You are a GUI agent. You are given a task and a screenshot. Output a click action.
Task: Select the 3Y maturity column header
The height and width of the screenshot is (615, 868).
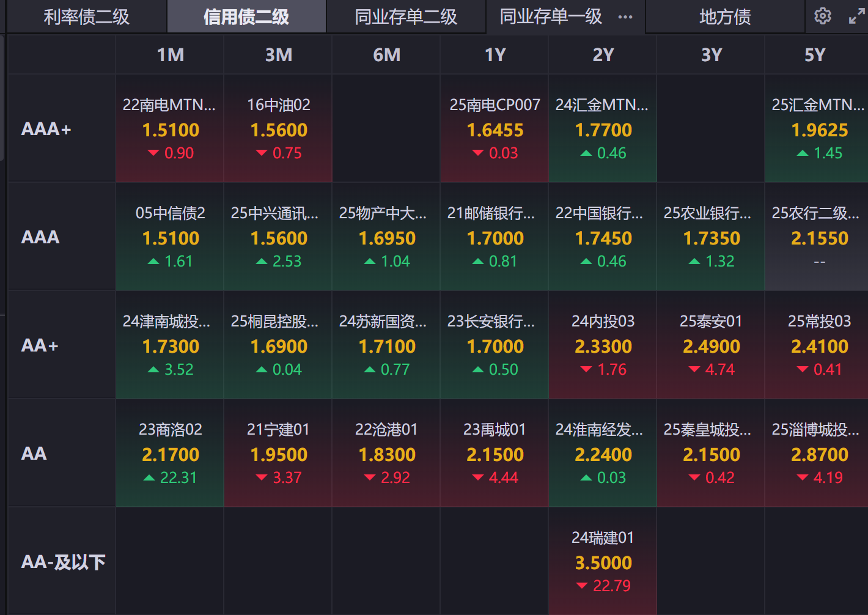click(711, 55)
